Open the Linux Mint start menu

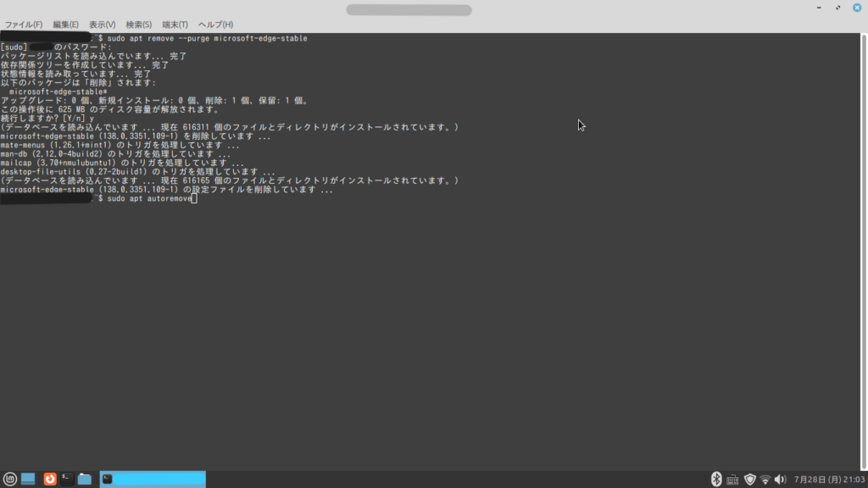click(10, 480)
